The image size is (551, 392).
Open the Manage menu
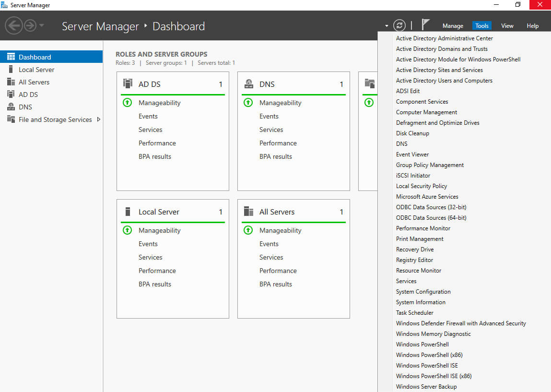click(453, 25)
